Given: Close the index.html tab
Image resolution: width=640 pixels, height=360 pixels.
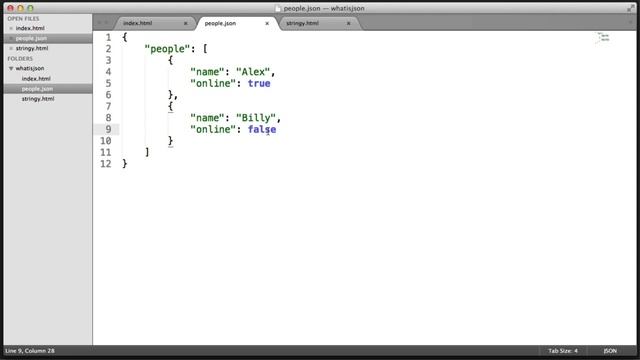Looking at the screenshot, I should (185, 23).
